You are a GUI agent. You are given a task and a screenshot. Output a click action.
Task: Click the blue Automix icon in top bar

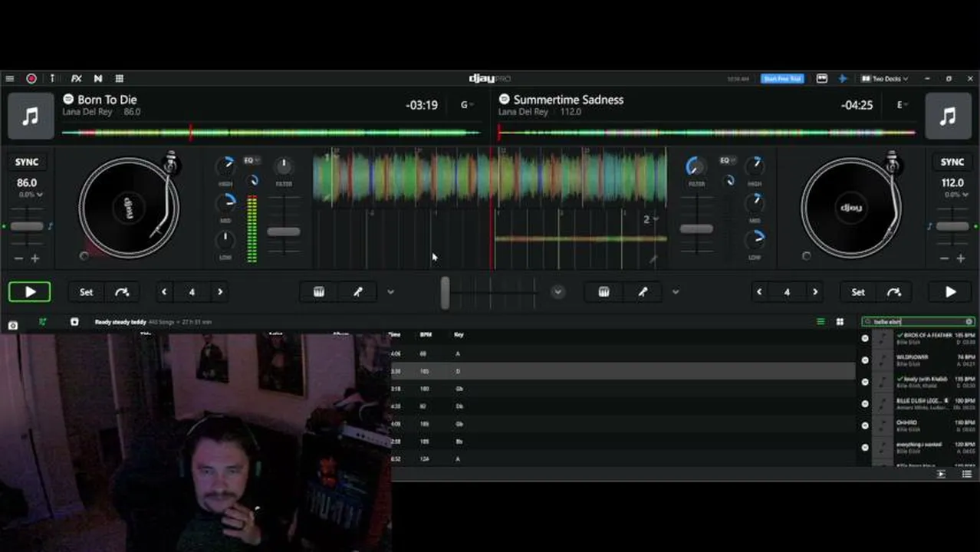(x=843, y=78)
